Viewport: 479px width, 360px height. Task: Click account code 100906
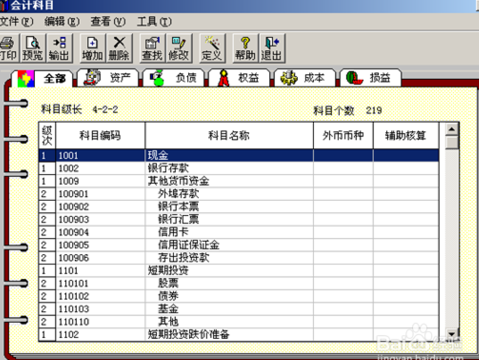(74, 258)
